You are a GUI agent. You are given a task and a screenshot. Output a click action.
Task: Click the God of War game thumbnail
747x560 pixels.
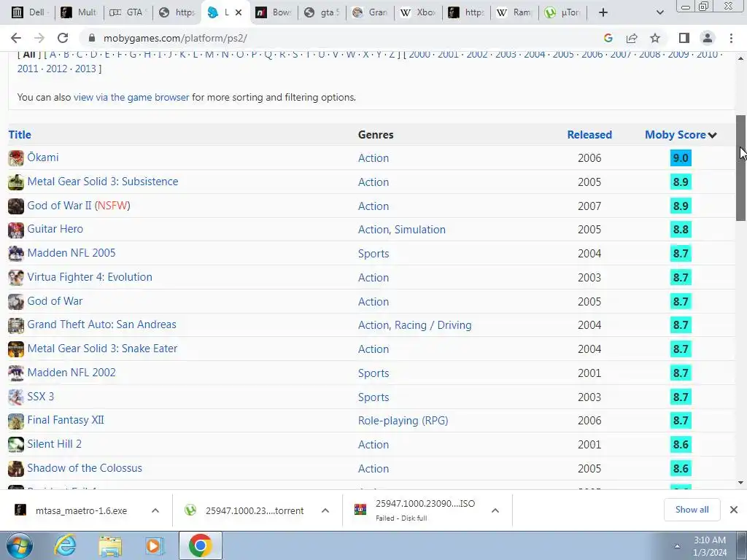click(x=16, y=301)
